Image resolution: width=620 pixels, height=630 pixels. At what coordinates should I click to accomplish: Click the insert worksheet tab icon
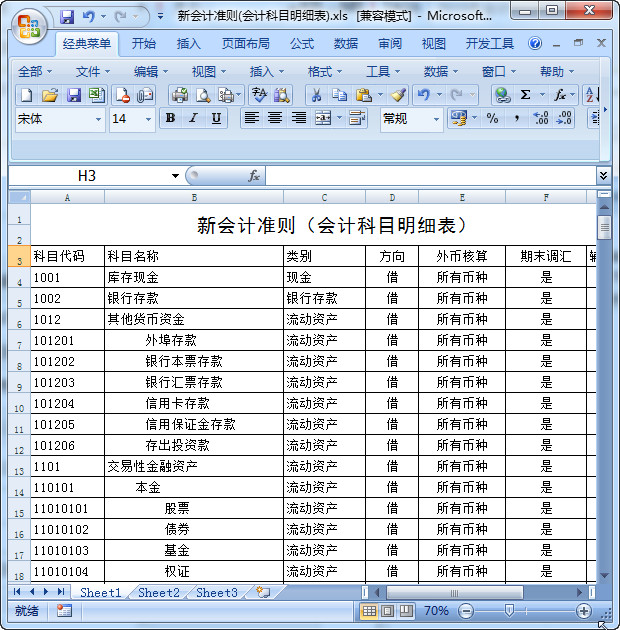[263, 592]
